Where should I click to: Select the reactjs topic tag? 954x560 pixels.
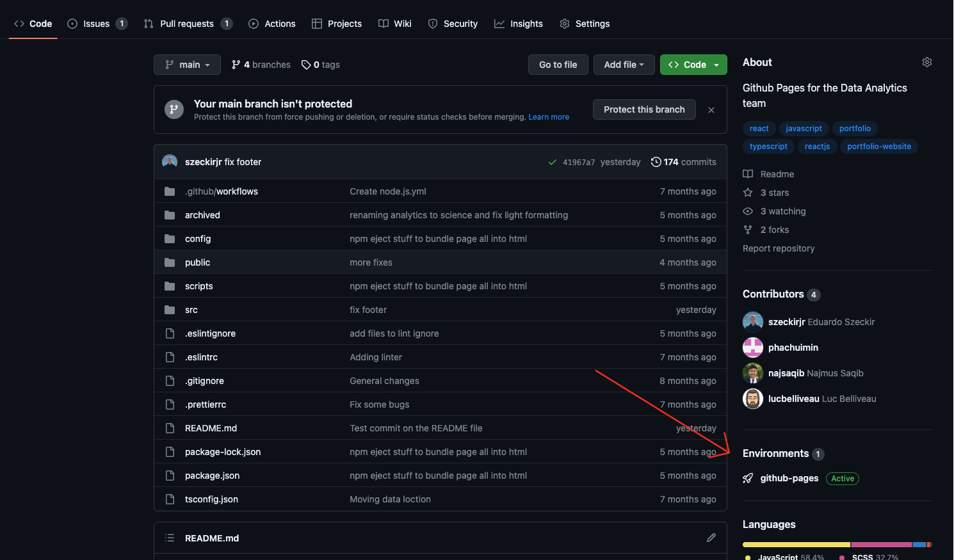click(x=817, y=147)
